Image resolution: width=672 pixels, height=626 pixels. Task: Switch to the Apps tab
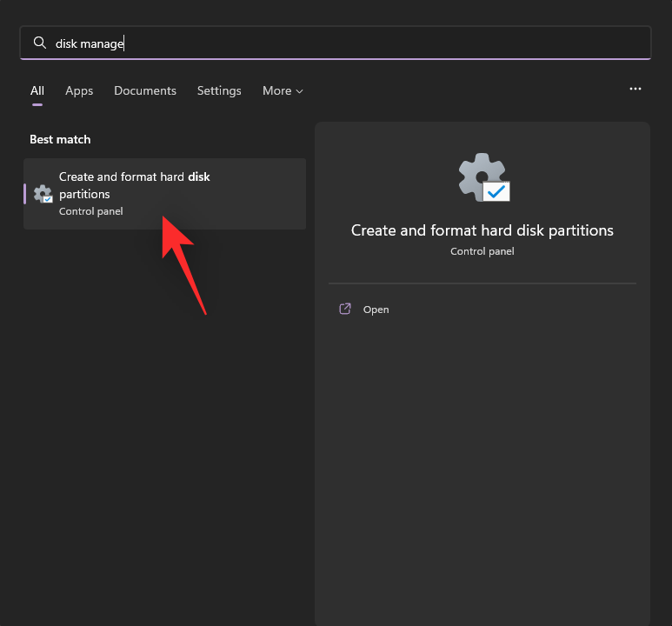79,90
